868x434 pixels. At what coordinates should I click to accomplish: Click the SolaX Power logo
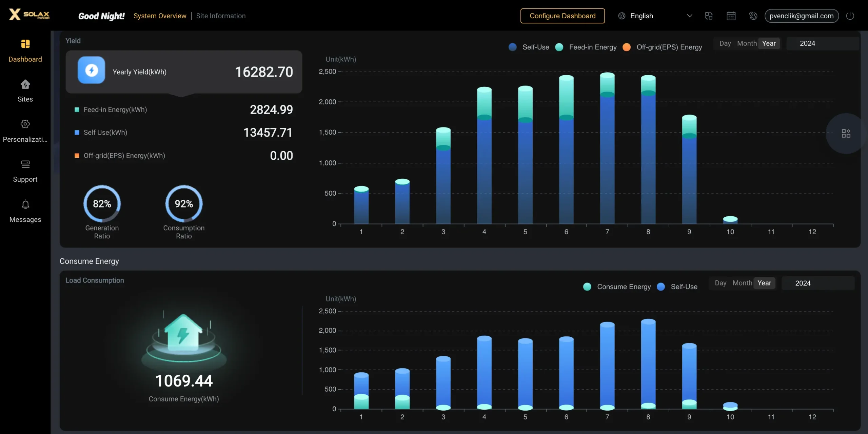29,15
